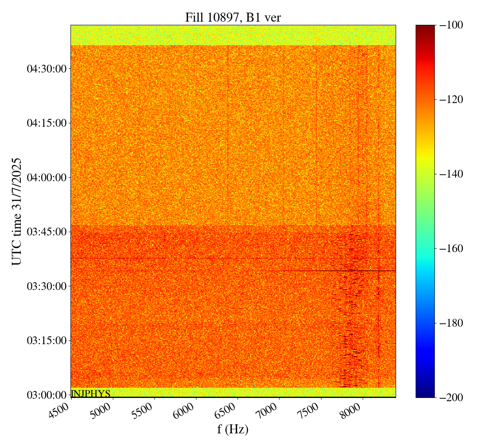Image resolution: width=489 pixels, height=448 pixels.
Task: Click the plot title 'Fill 10897, B1 ver'
Action: coord(233,17)
